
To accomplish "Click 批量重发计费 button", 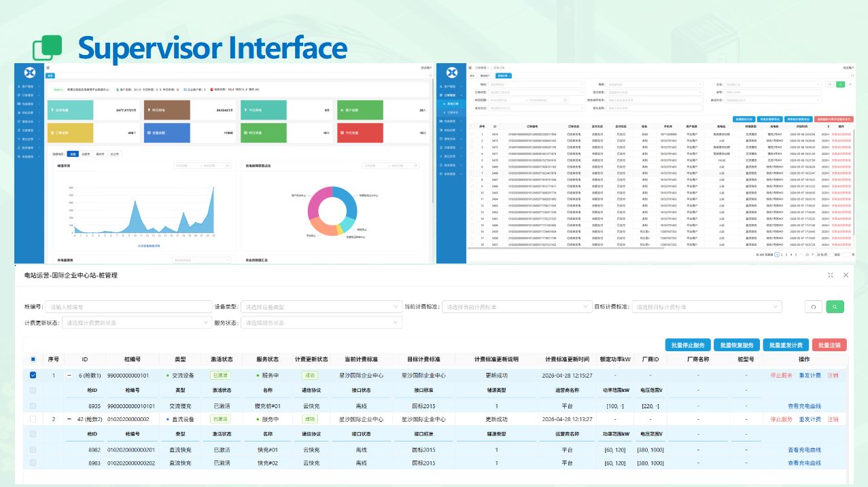I will [x=786, y=344].
